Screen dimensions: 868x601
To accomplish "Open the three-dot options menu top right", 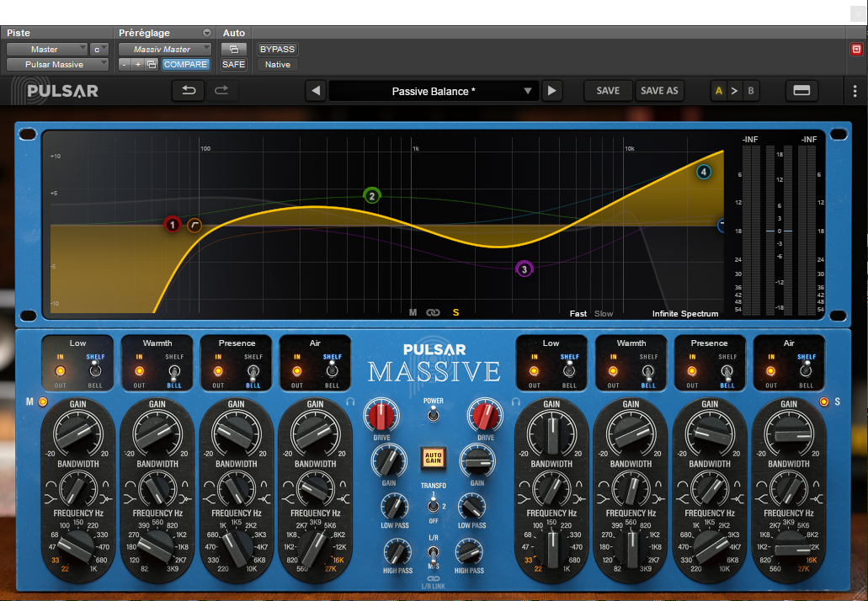I will tap(855, 90).
